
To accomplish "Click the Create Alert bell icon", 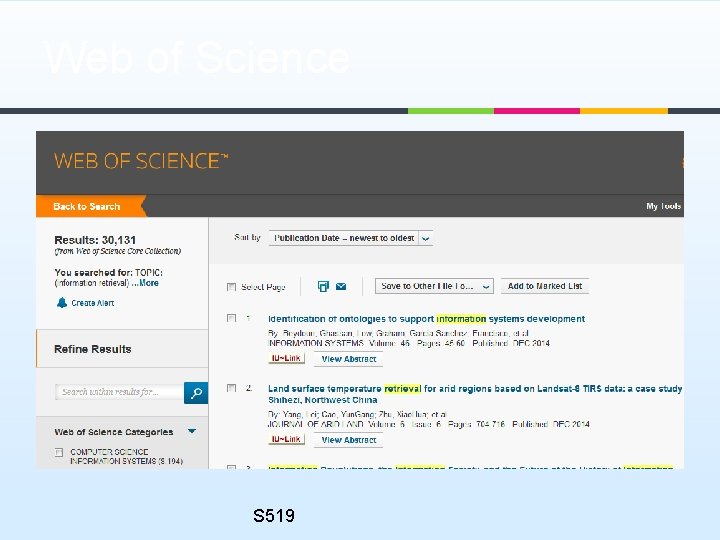I will pos(62,303).
